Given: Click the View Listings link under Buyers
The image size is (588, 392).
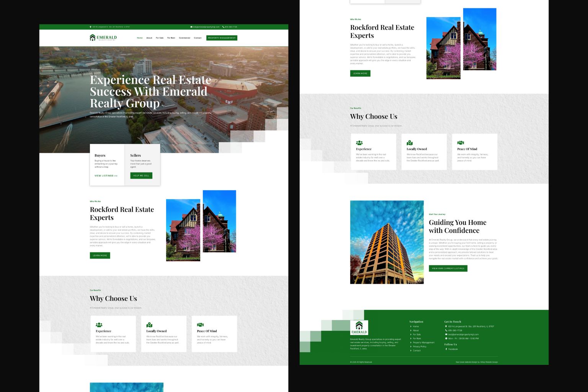Looking at the screenshot, I should (106, 176).
